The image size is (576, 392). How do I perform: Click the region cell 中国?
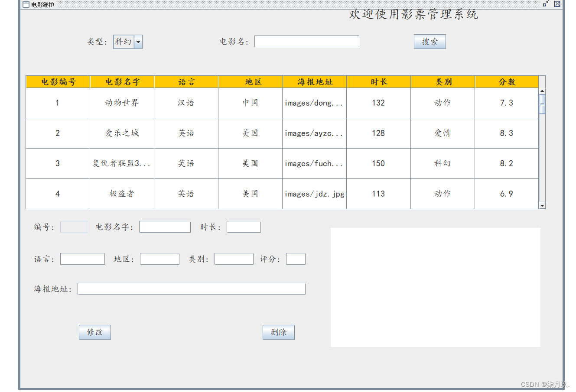250,103
